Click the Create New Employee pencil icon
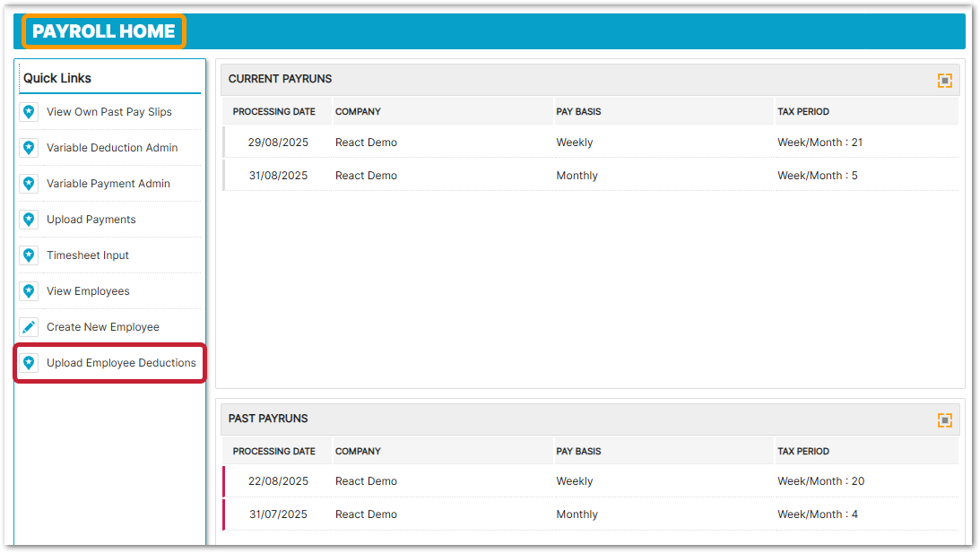Screen dimensions: 980x553 coord(29,327)
